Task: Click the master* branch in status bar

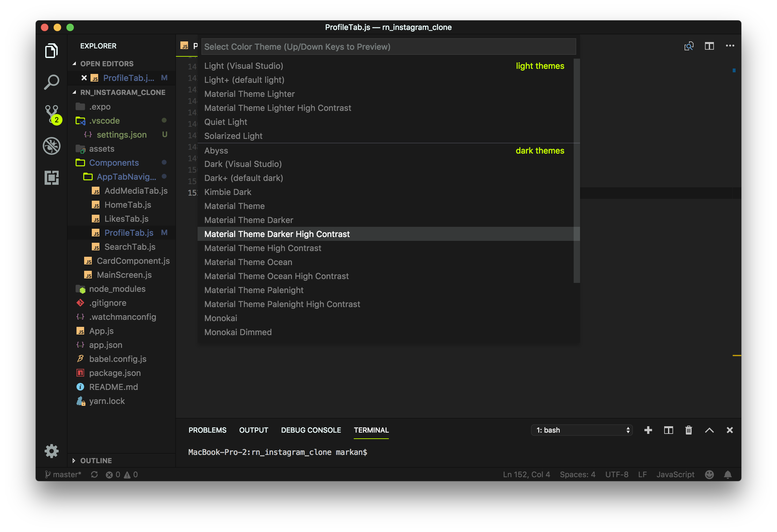Action: point(63,474)
